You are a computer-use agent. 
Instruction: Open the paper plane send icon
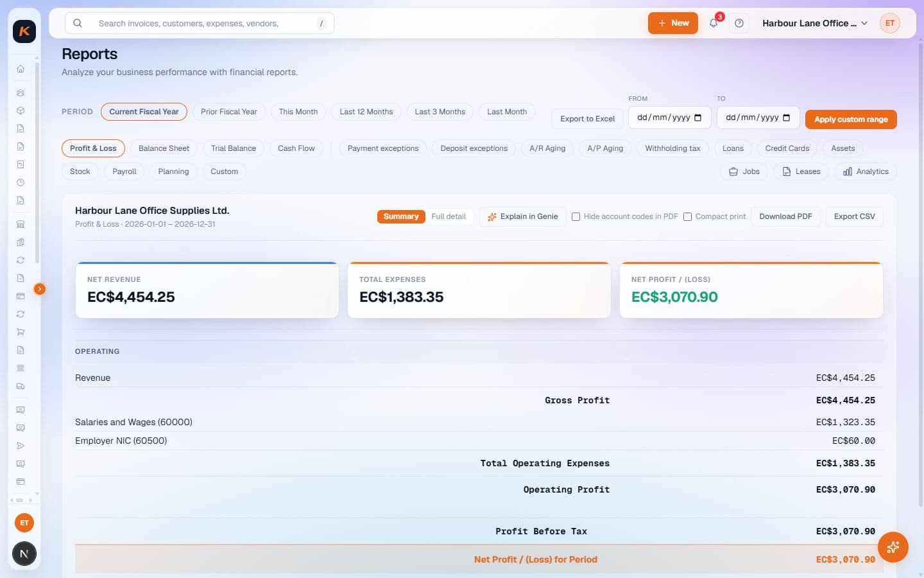(21, 446)
